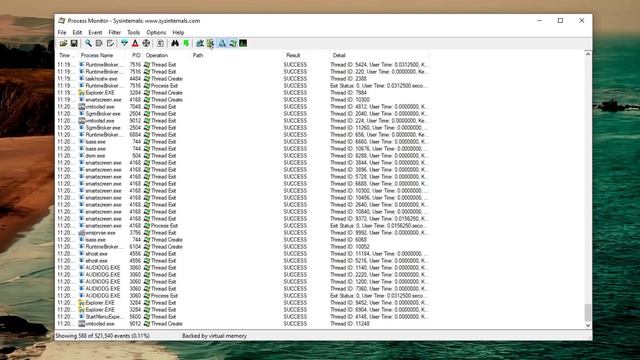Image resolution: width=640 pixels, height=360 pixels.
Task: Select RuntimeBroker Process Exit row
Action: pyautogui.click(x=242, y=86)
